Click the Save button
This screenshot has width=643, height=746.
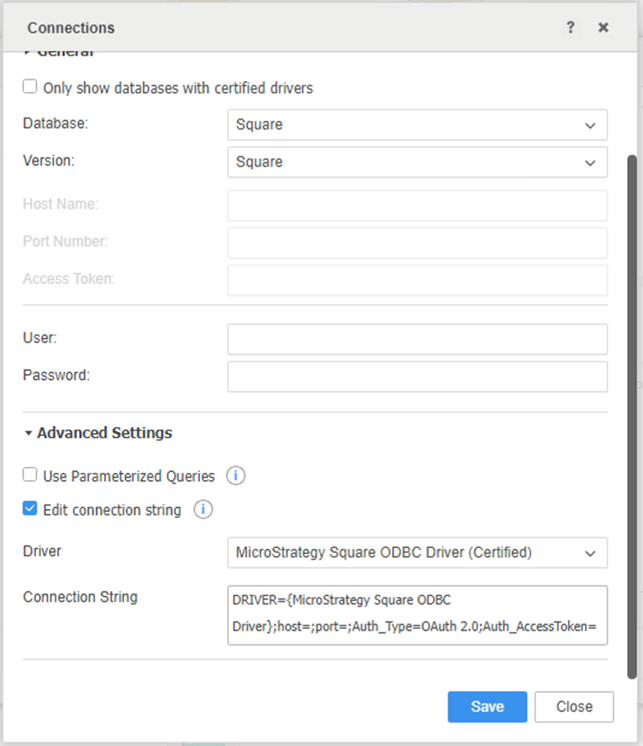click(487, 706)
